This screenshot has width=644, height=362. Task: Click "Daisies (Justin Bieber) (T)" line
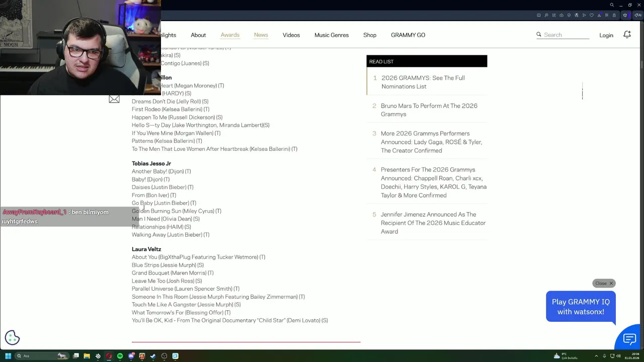pyautogui.click(x=163, y=187)
